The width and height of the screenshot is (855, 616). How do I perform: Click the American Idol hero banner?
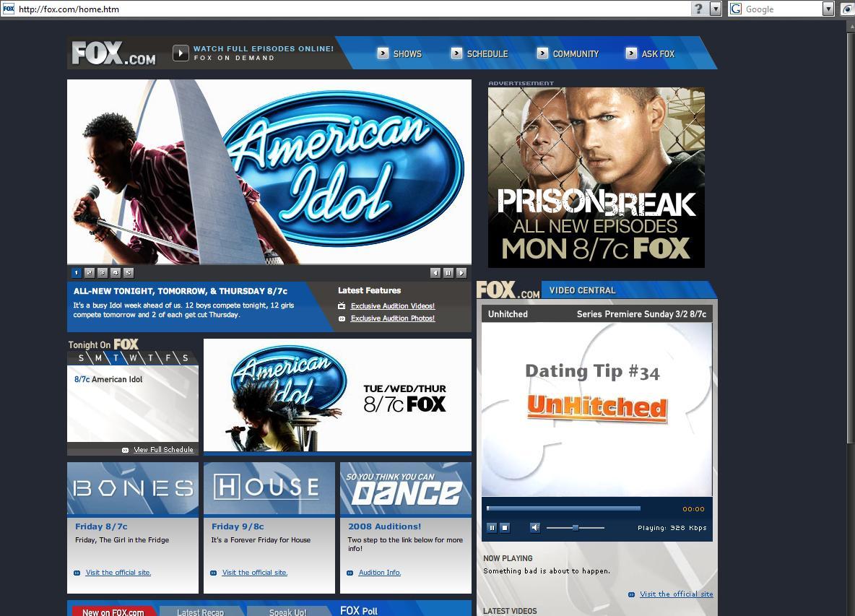tap(269, 172)
